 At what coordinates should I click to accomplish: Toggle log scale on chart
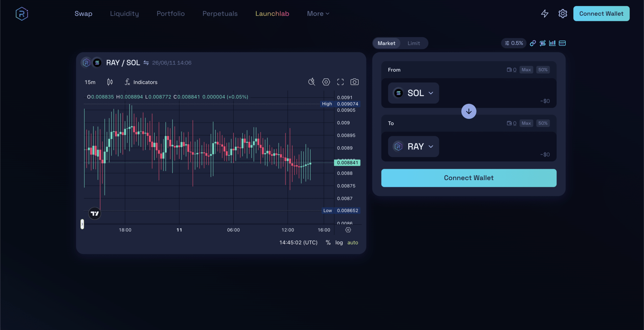[339, 243]
